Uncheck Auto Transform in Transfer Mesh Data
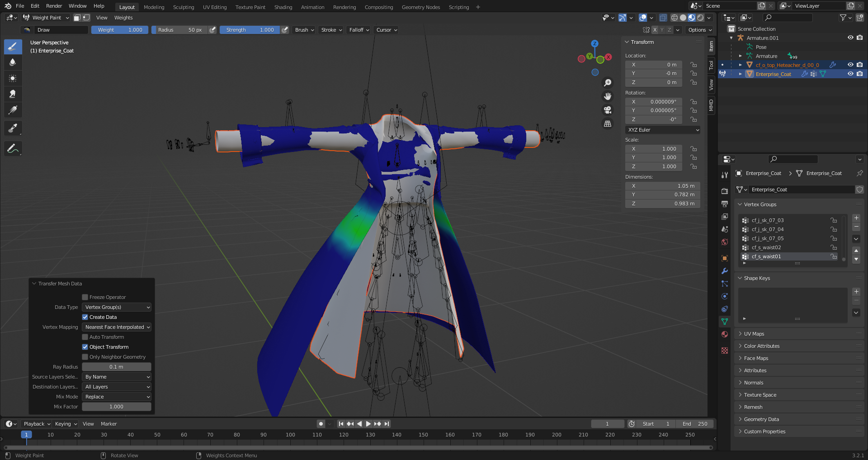Viewport: 868px width, 460px height. (x=85, y=337)
